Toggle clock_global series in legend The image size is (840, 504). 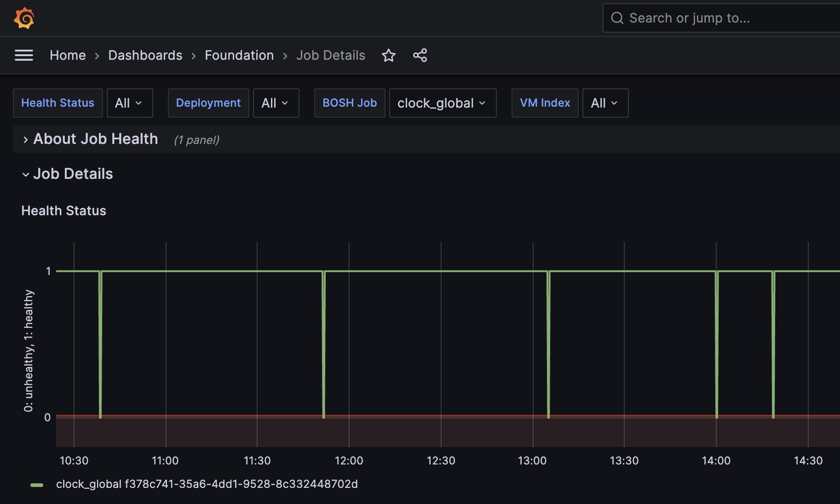point(207,484)
